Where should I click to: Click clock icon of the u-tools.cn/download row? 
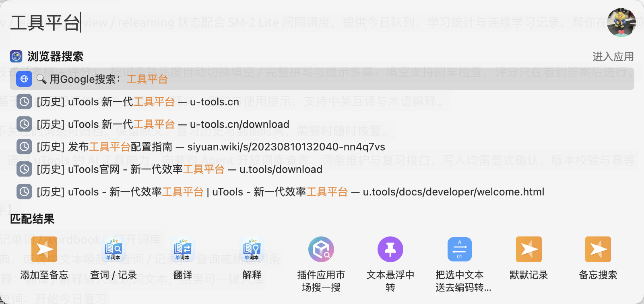(24, 124)
